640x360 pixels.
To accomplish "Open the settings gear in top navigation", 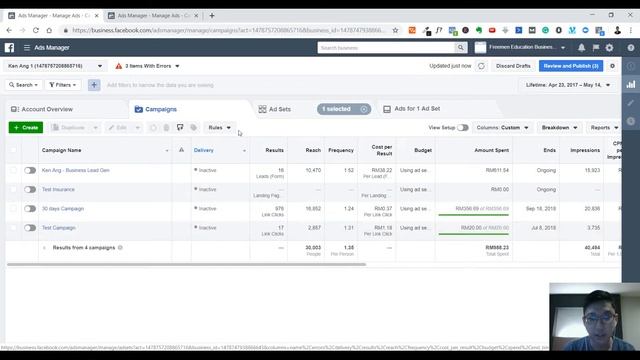I will pos(609,48).
